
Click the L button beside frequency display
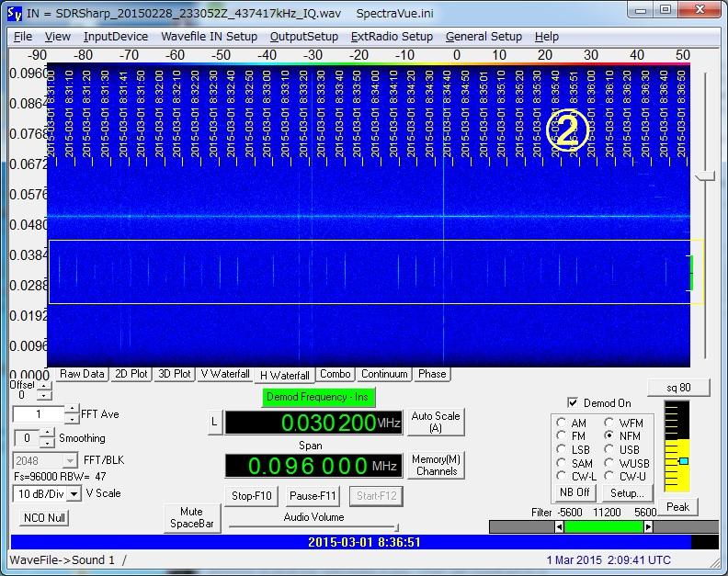[x=214, y=422]
